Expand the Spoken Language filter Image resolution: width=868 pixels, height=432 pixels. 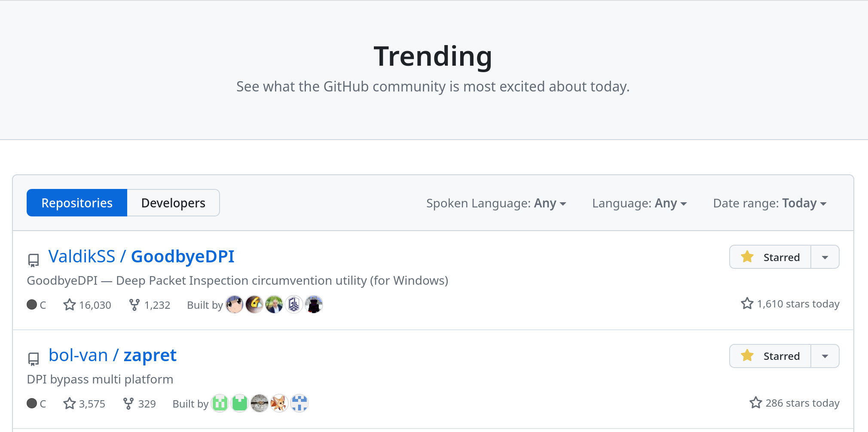(x=496, y=203)
